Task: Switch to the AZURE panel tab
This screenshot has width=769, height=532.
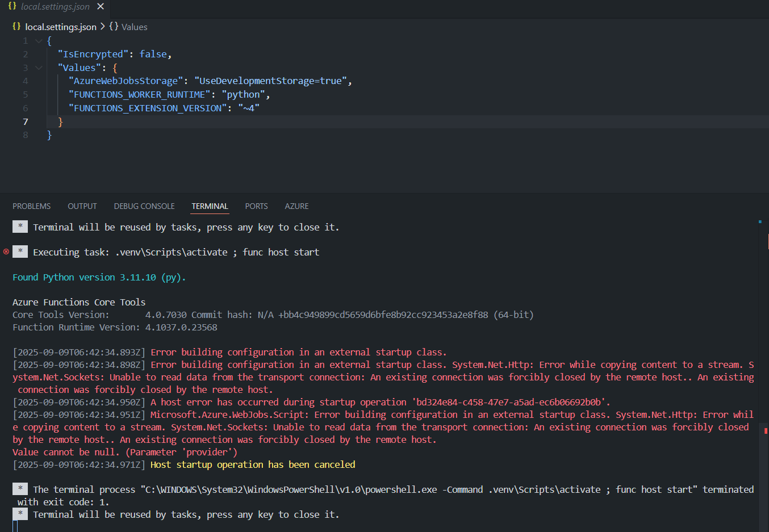Action: tap(296, 206)
